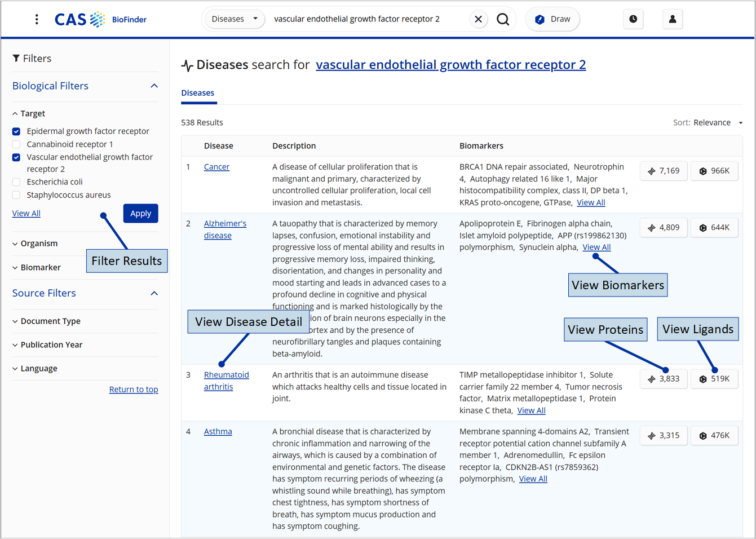Viewport: 756px width, 539px height.
Task: Run search with the magnifier icon
Action: (x=503, y=19)
